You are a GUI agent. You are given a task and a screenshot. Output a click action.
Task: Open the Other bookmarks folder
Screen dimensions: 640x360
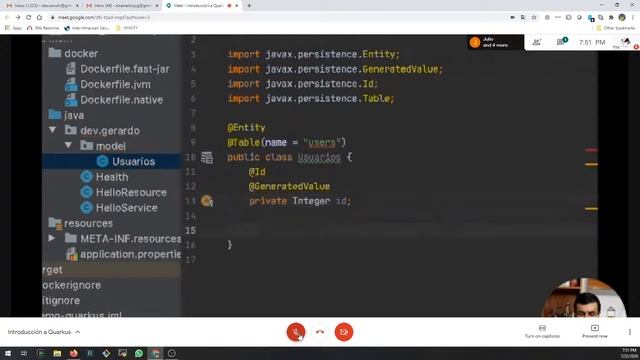[616, 28]
